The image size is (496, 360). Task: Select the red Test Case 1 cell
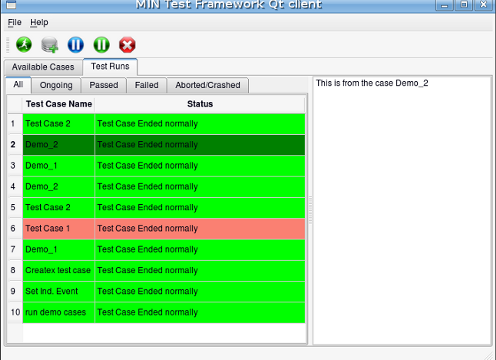(x=59, y=228)
